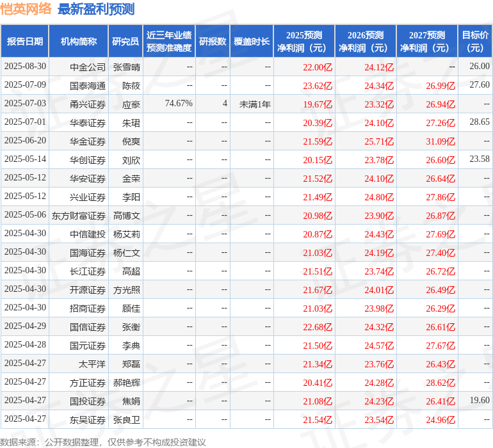Select the 东吴证券 institution cell
Screen dimensions: 493x448
pos(88,420)
